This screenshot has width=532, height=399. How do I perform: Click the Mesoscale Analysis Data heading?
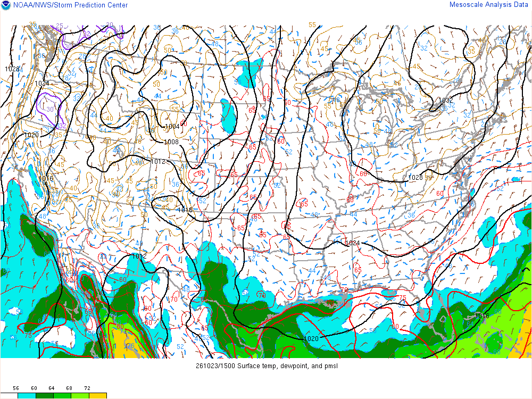[488, 5]
